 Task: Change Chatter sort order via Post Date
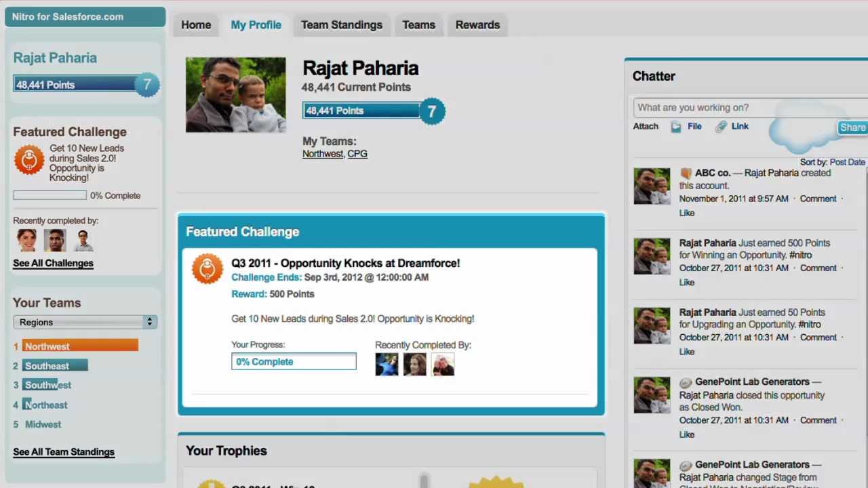[x=847, y=163]
